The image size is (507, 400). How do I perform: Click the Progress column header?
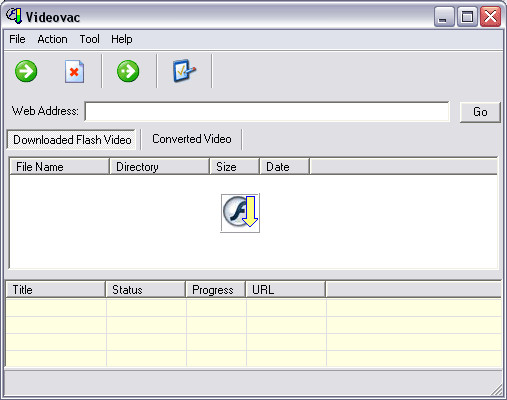(x=216, y=289)
